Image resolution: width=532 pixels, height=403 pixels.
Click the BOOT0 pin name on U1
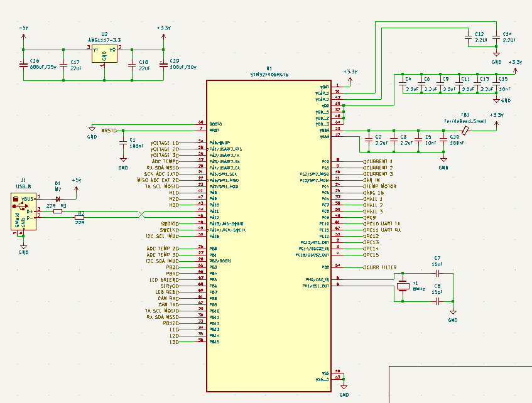[x=216, y=124]
